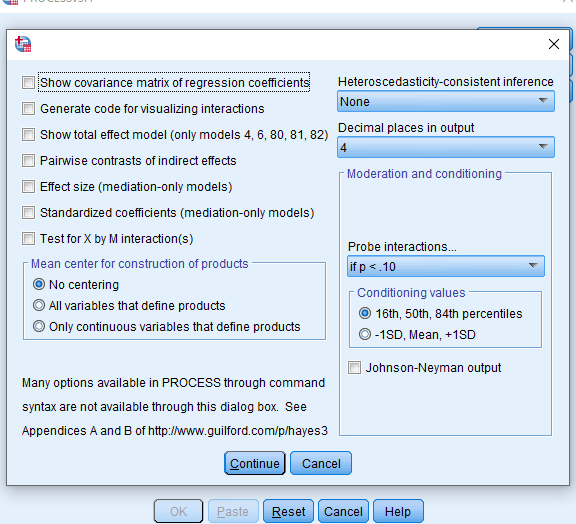Viewport: 576px width, 524px height.
Task: Click the Mean center for construction of products title
Action: (140, 263)
